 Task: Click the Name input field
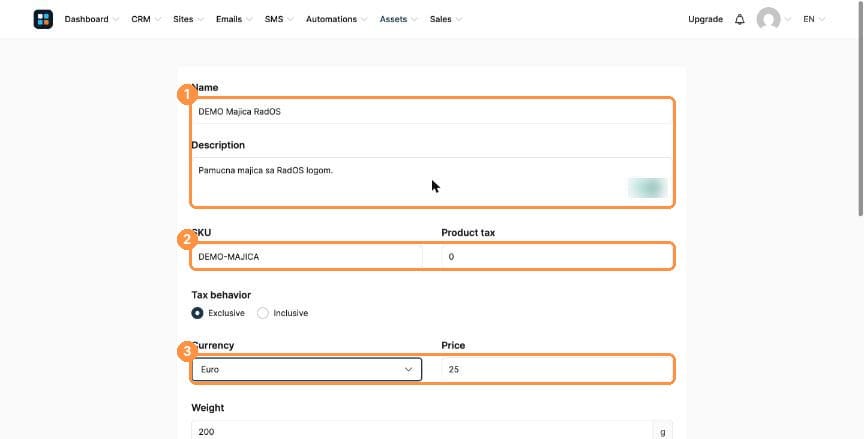pyautogui.click(x=432, y=112)
